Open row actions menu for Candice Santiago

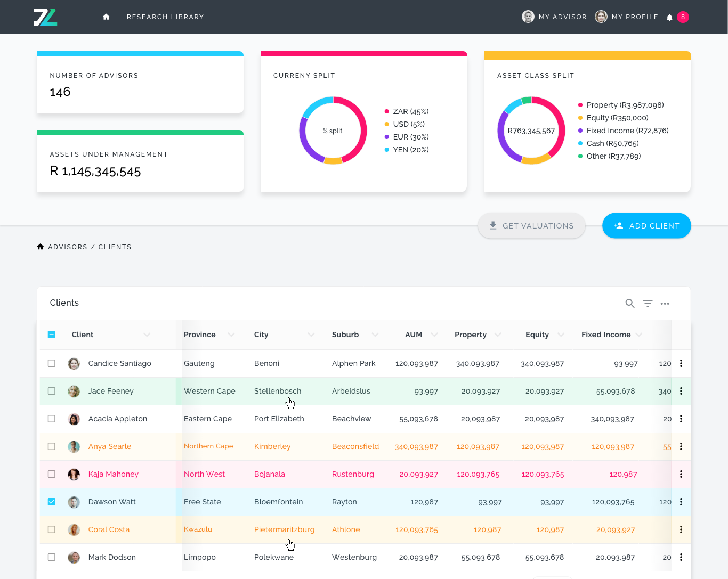(681, 363)
